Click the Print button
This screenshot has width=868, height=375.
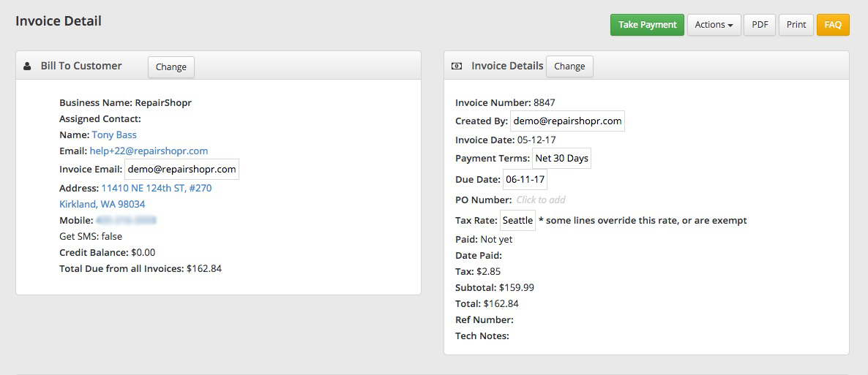(796, 25)
